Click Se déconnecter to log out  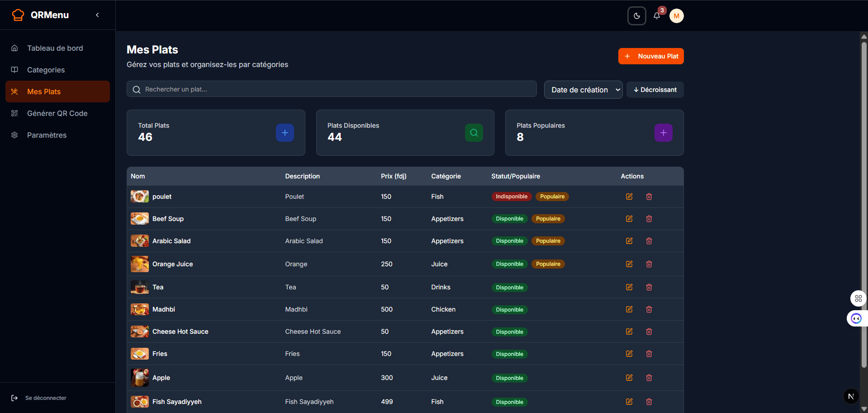45,398
